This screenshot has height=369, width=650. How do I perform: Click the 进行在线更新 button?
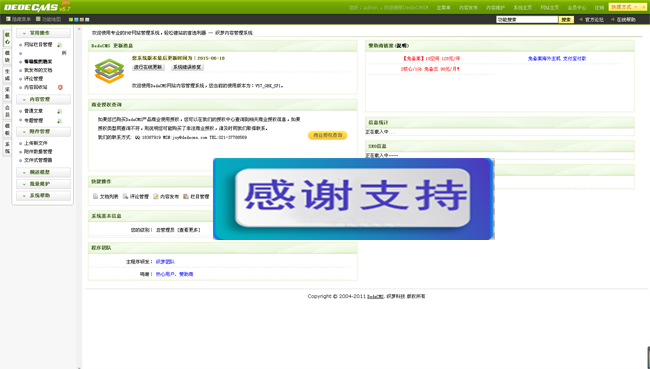(148, 67)
